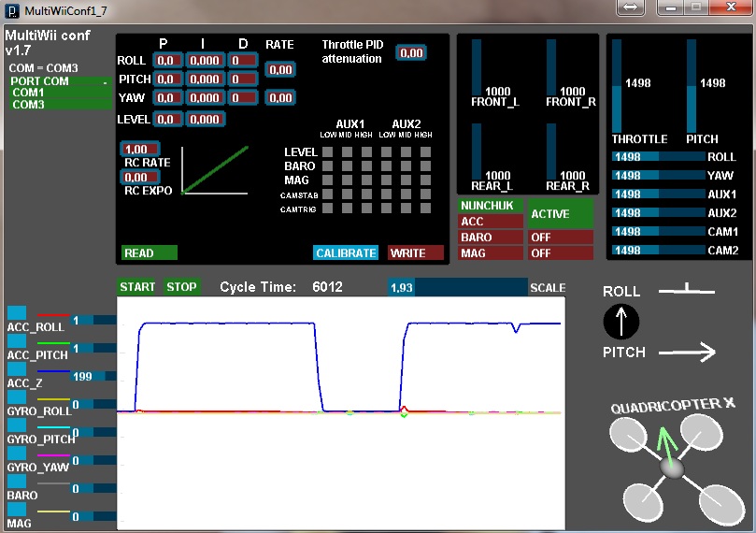Click the CALIBRATE button

[x=346, y=252]
